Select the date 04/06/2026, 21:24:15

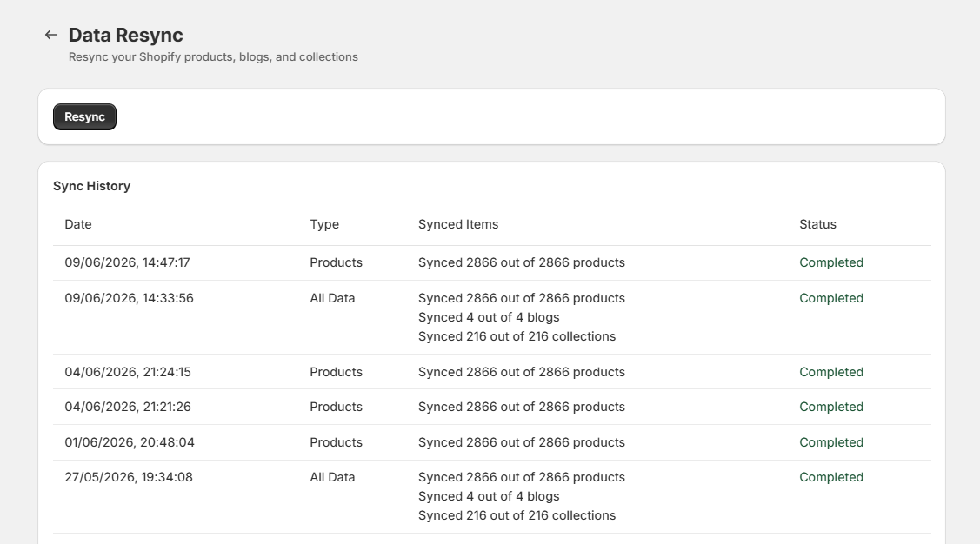coord(128,372)
